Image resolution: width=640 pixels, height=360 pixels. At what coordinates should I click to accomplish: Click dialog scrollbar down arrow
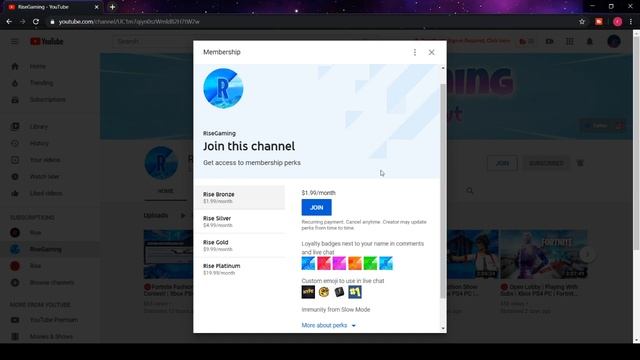(x=443, y=328)
